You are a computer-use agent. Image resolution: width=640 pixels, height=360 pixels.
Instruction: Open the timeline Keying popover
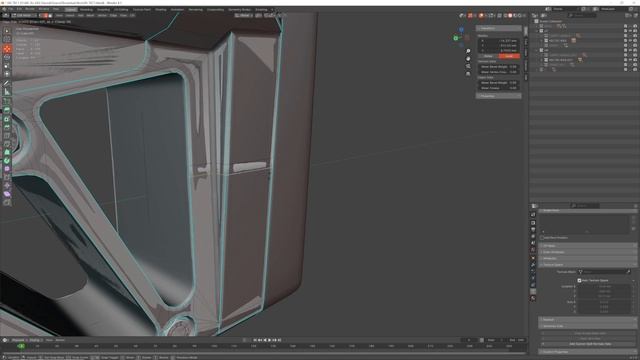click(35, 340)
